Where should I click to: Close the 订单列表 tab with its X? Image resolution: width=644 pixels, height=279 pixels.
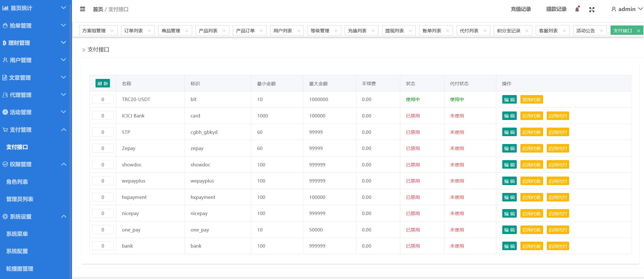click(149, 31)
